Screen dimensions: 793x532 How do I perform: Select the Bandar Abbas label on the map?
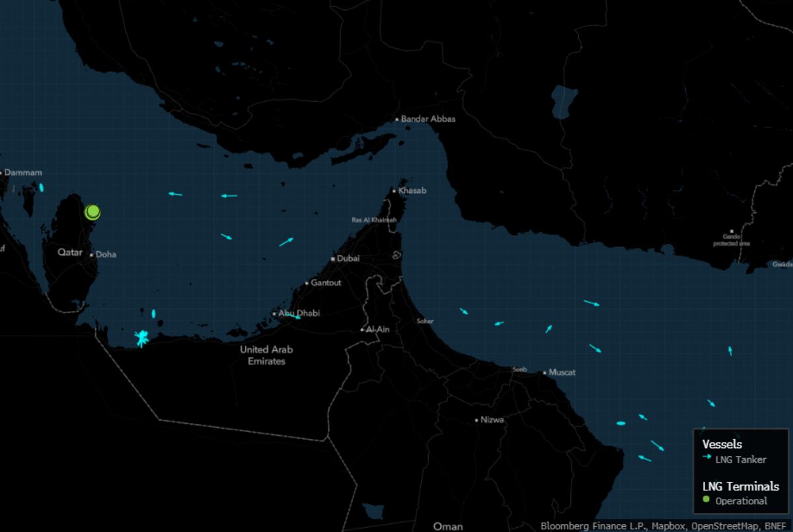pos(428,118)
